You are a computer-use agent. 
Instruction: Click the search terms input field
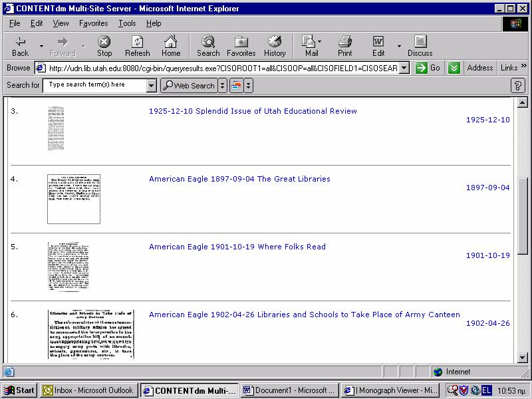pyautogui.click(x=96, y=85)
